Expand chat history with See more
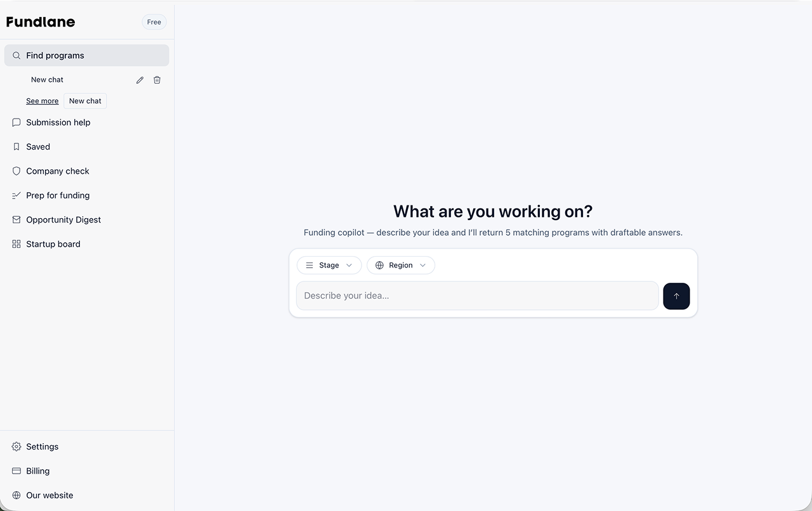The width and height of the screenshot is (812, 511). coord(42,101)
